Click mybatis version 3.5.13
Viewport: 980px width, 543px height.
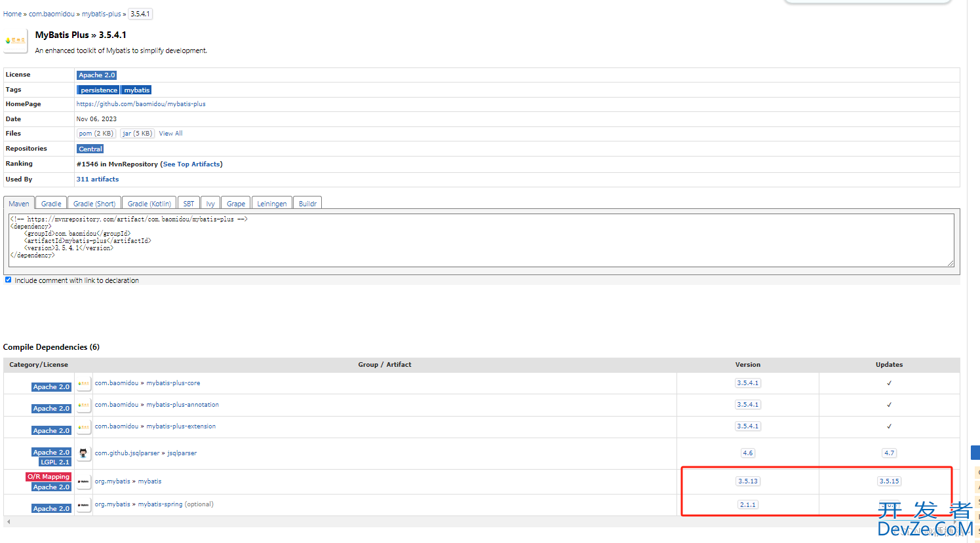coord(748,481)
